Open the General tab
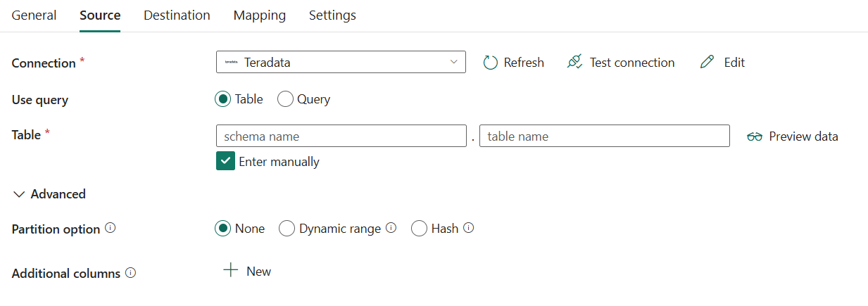868x306 pixels. tap(34, 15)
